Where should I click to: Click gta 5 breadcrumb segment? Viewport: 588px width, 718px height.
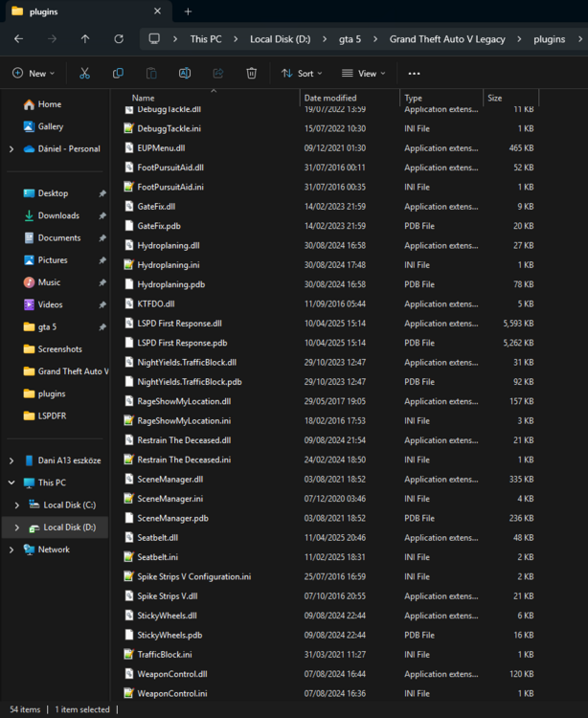click(350, 39)
